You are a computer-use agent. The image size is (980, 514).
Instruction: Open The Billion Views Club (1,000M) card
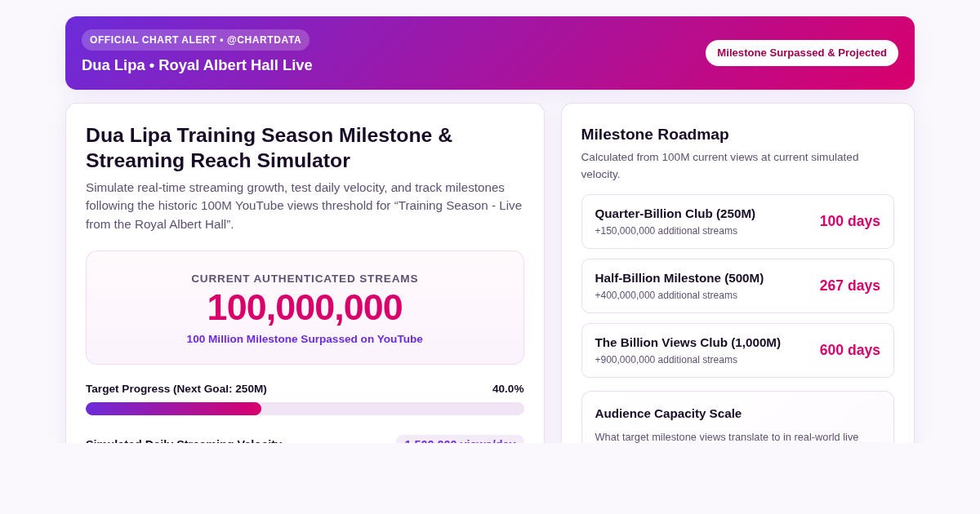(x=737, y=350)
